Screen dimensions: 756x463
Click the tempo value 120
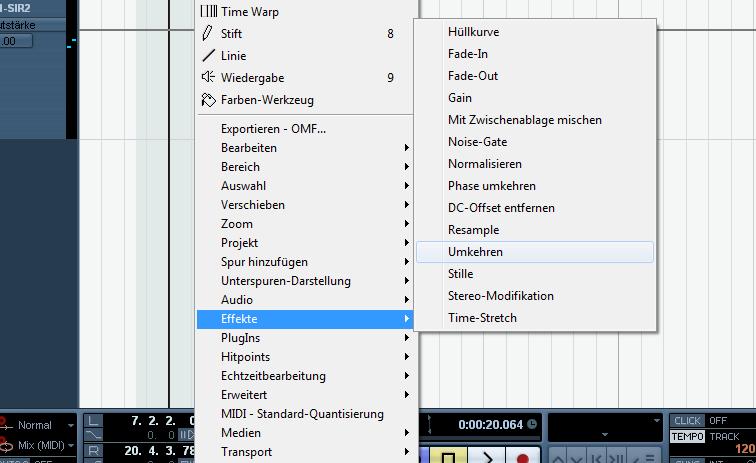(x=745, y=449)
